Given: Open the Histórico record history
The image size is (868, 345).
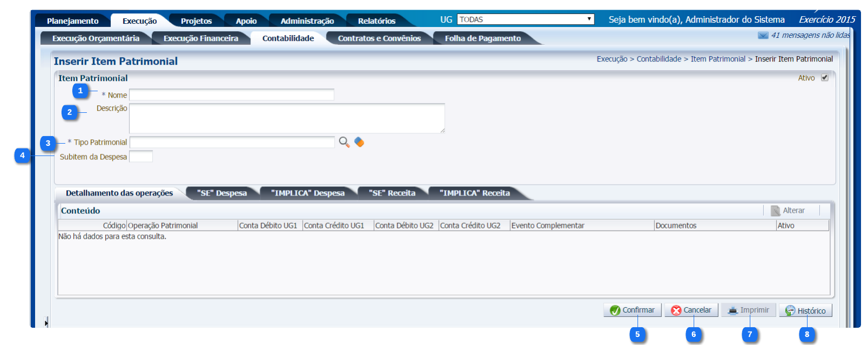Looking at the screenshot, I should coord(805,311).
